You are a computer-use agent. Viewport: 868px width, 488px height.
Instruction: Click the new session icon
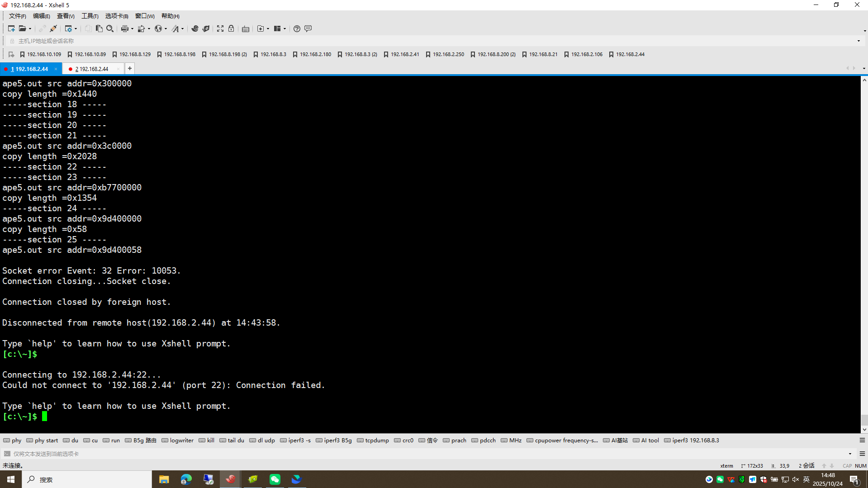11,28
